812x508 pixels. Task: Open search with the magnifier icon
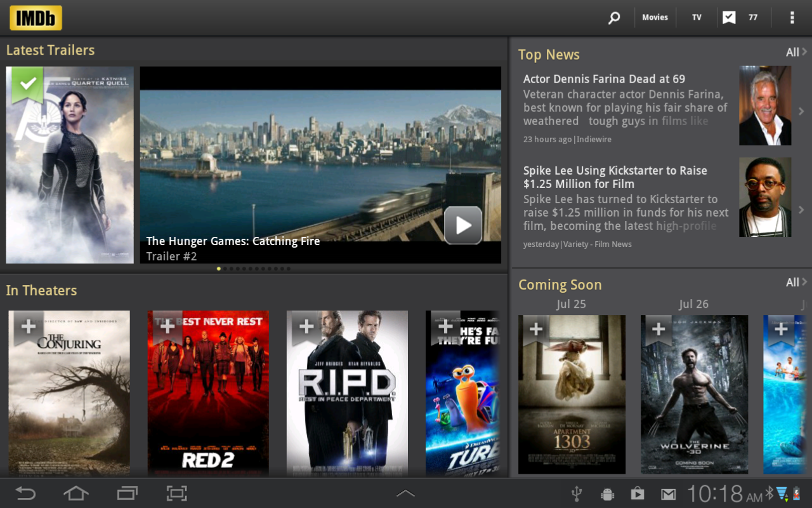click(x=613, y=18)
